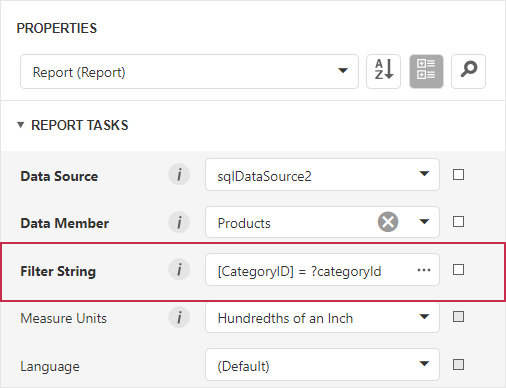Collapse the REPORT TASKS section
This screenshot has width=506, height=388.
tap(21, 125)
